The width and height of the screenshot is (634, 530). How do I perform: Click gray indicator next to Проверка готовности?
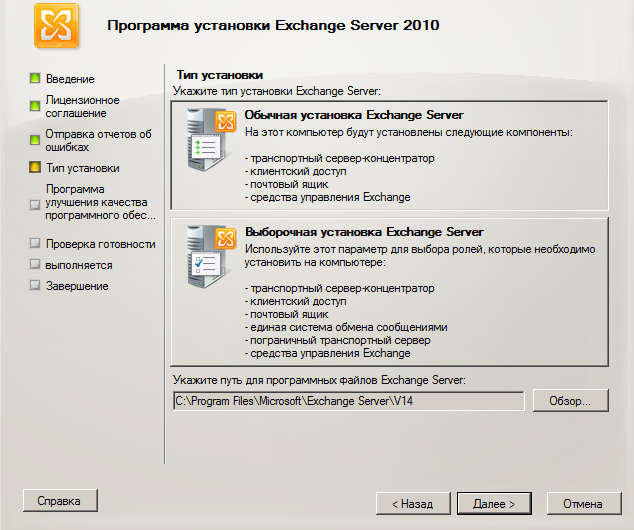(35, 243)
